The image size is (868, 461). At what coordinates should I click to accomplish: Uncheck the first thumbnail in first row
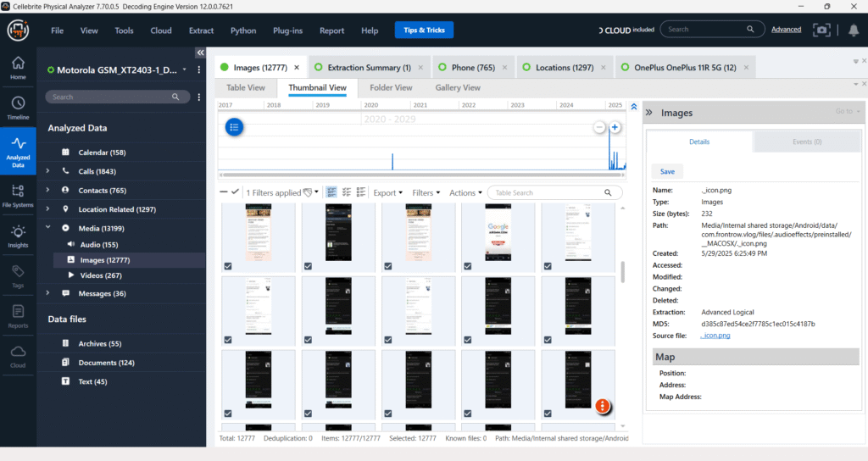click(228, 266)
